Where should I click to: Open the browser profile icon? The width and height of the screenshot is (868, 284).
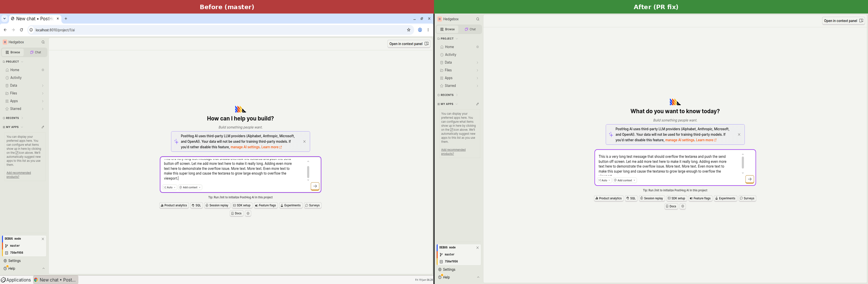tap(420, 30)
